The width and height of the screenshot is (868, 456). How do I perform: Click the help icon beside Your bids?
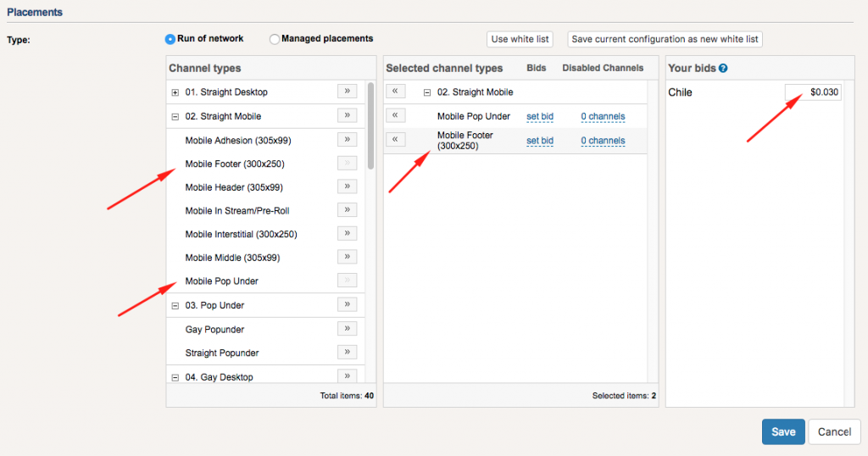[723, 69]
